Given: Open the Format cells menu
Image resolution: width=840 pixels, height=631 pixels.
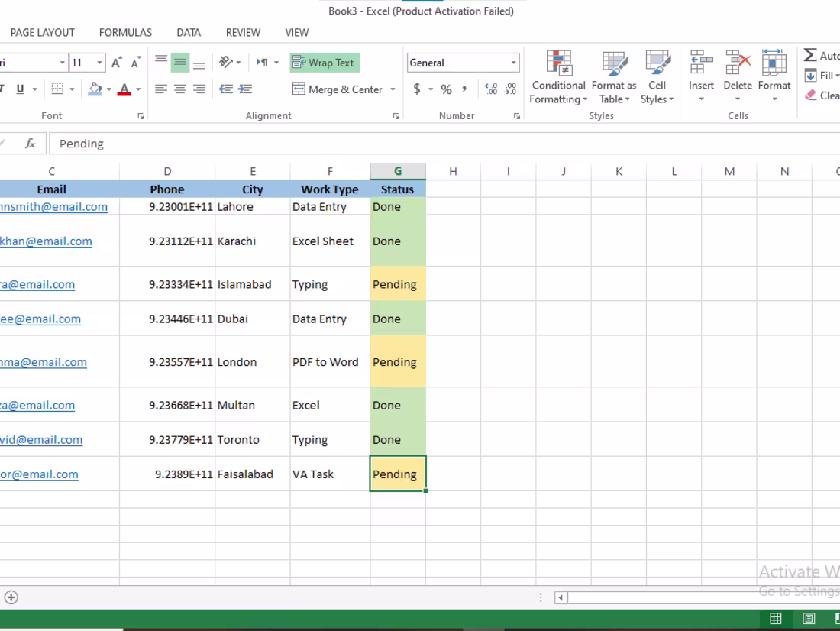Looking at the screenshot, I should pos(774,76).
